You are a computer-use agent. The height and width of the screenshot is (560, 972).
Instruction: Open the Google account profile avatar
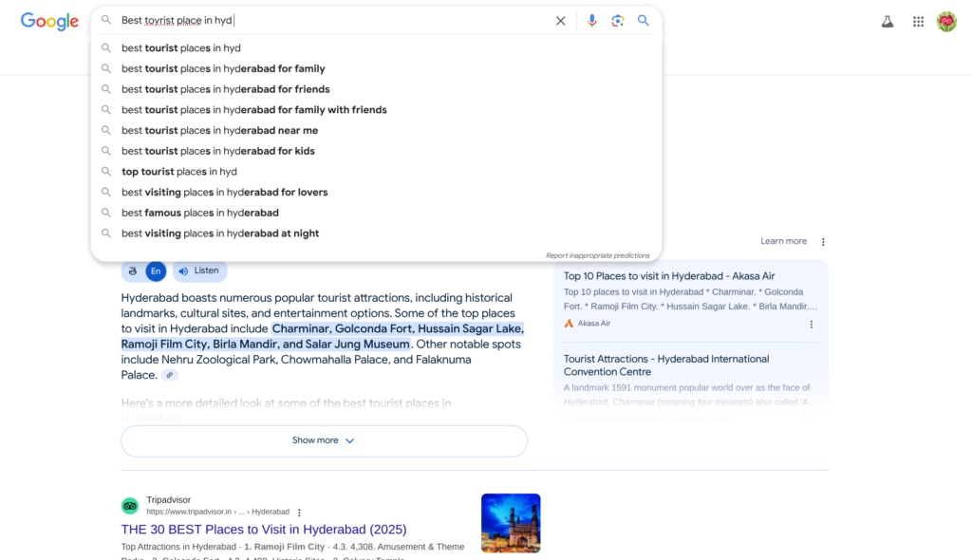[x=946, y=21]
